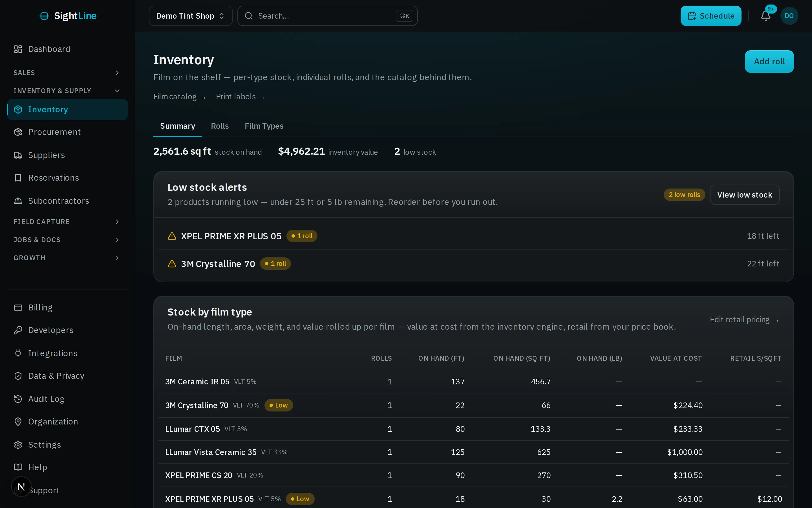Click the Subcontractors hard-hat icon

point(18,201)
